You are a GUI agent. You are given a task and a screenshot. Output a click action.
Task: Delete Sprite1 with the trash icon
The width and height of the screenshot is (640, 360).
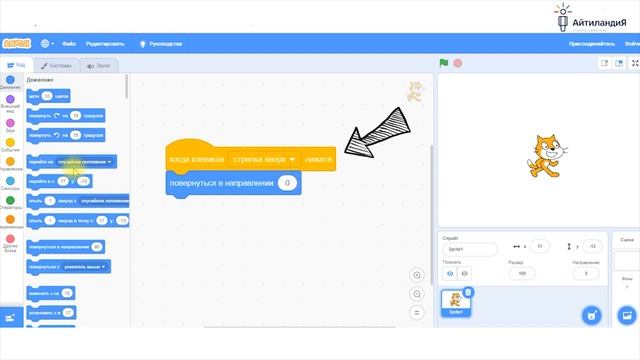[468, 292]
